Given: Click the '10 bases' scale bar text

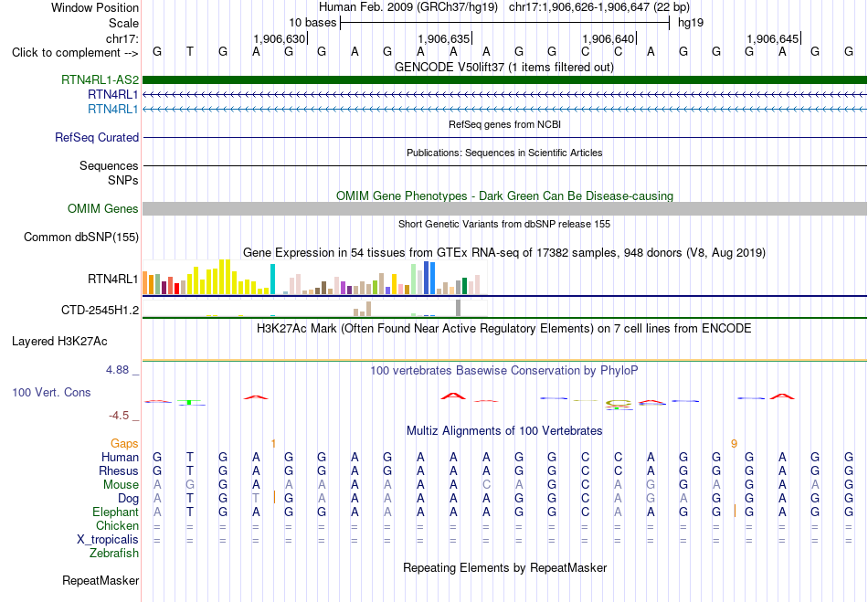Looking at the screenshot, I should (x=312, y=23).
